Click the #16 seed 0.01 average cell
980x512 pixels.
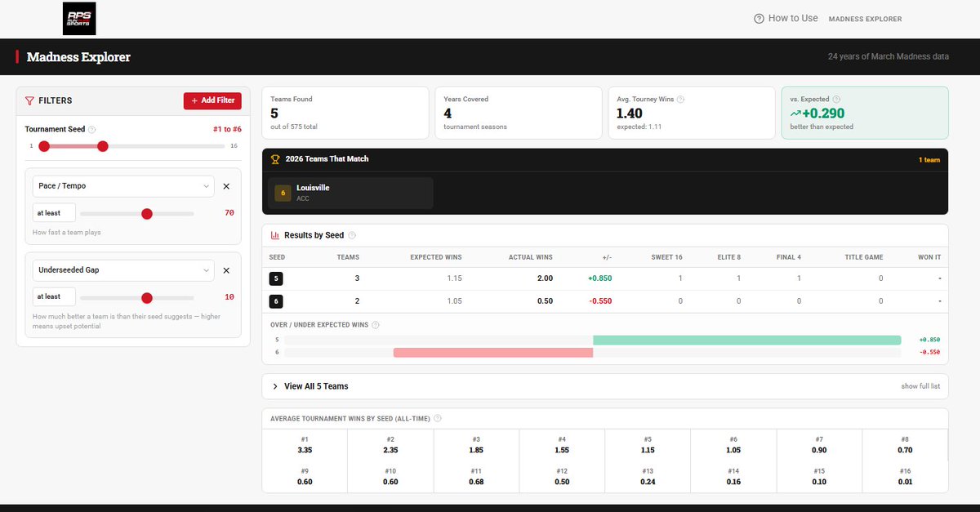coord(905,477)
